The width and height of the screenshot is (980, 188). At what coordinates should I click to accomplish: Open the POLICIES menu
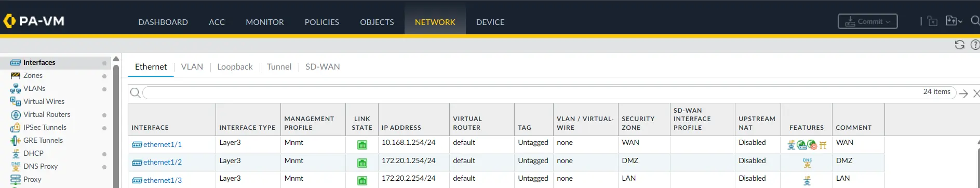(x=322, y=22)
